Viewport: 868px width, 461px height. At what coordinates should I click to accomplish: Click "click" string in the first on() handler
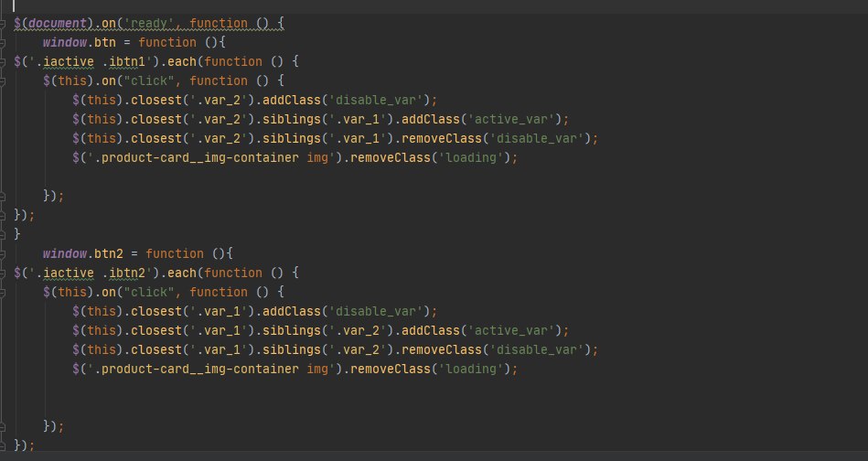(x=149, y=81)
